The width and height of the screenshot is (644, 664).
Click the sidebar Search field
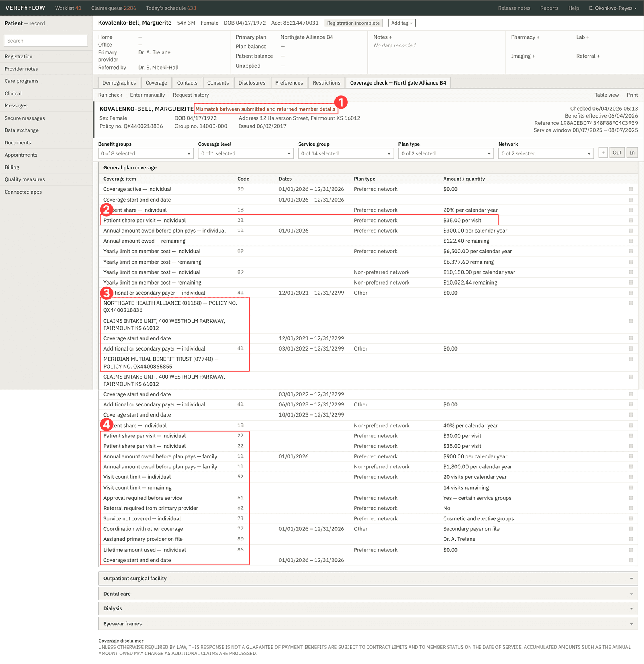46,41
